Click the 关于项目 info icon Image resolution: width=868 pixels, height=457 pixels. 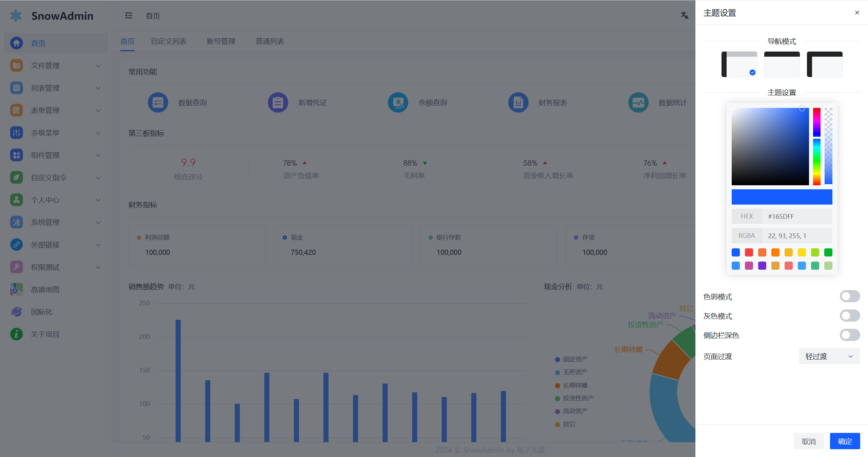(16, 334)
